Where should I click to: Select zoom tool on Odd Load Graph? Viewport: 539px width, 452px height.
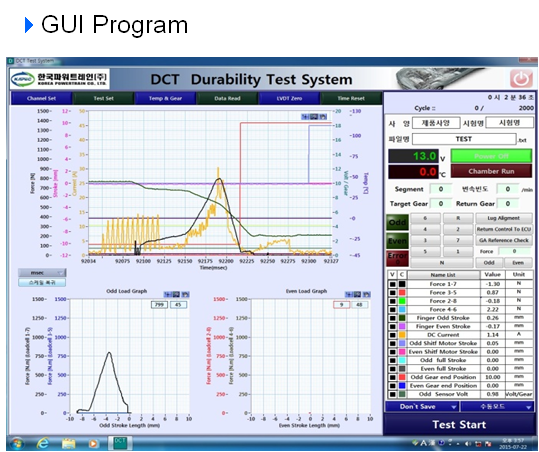pos(176,295)
